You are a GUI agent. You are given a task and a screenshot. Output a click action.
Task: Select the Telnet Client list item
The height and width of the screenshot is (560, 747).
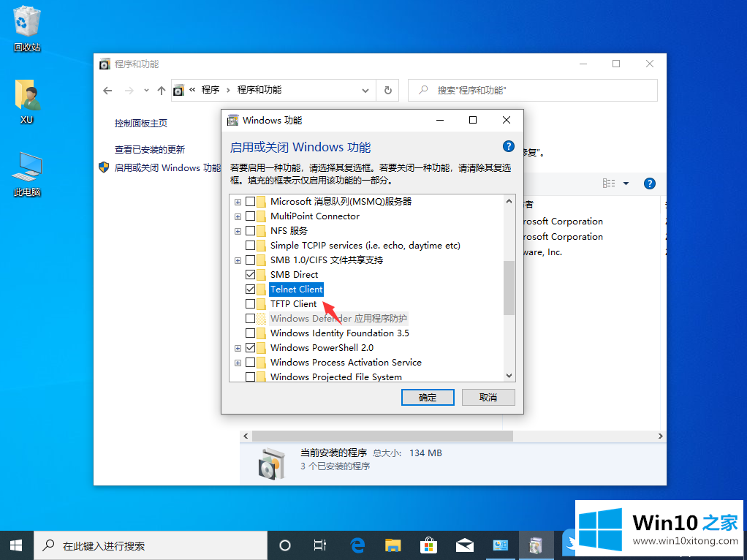tap(296, 290)
